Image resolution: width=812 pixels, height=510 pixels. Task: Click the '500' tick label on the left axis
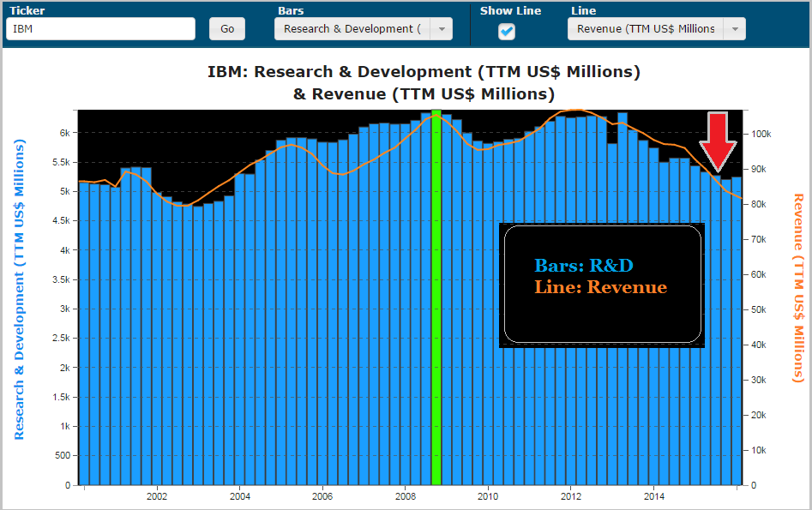pos(63,456)
